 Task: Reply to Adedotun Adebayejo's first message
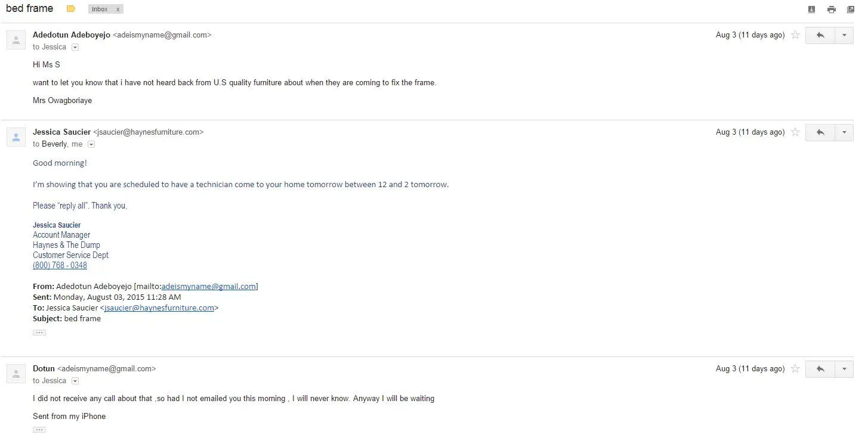point(820,35)
